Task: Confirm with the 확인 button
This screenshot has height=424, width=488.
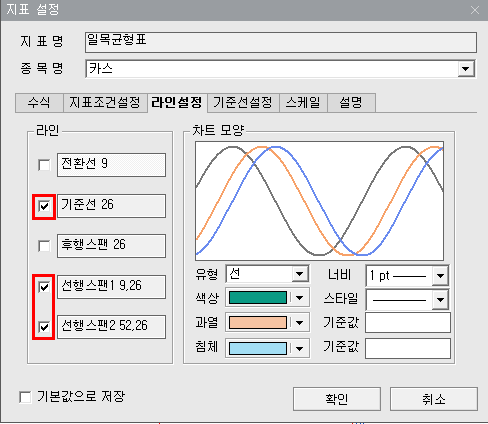Action: coord(337,399)
